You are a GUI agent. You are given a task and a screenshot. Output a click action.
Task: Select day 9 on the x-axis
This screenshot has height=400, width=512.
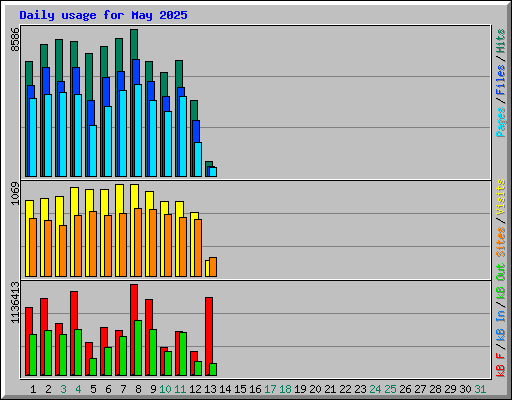click(x=153, y=389)
